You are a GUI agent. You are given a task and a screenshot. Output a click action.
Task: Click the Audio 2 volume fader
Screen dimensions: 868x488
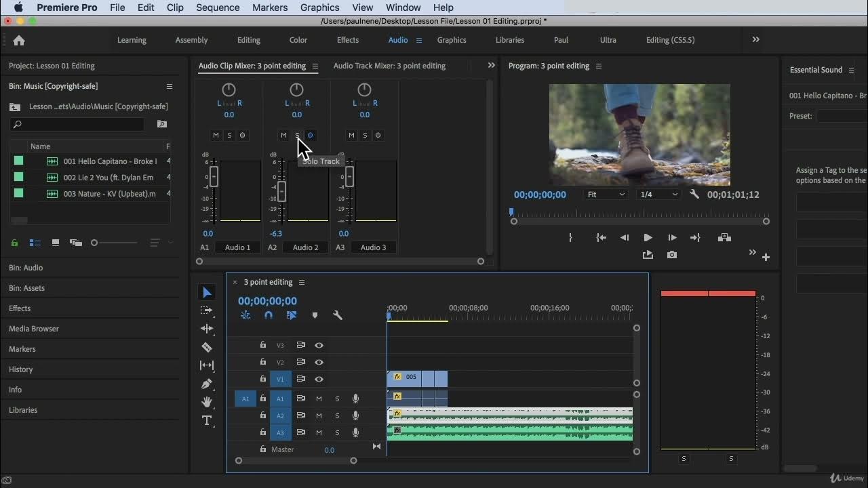tap(281, 192)
